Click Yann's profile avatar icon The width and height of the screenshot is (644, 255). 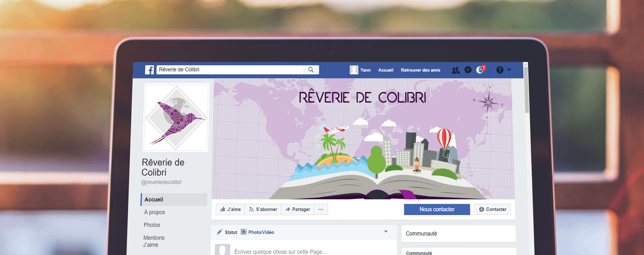coord(354,70)
